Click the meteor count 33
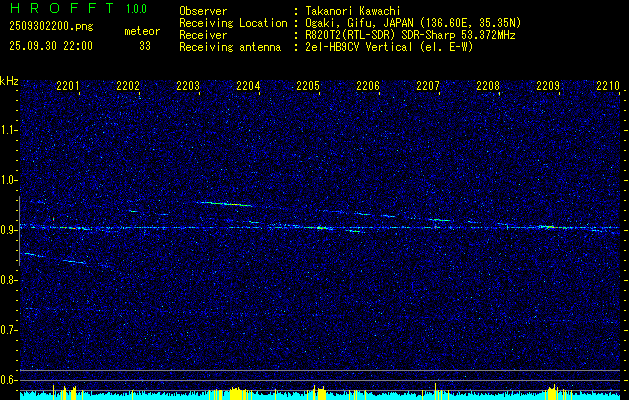The height and width of the screenshot is (400, 629). pyautogui.click(x=145, y=46)
